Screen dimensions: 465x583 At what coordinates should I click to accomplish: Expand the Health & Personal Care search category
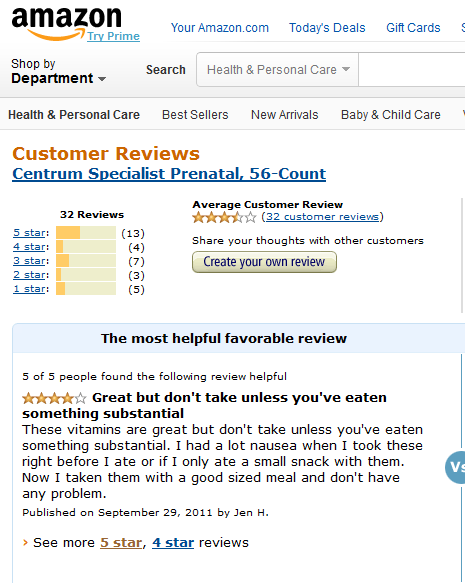[278, 70]
